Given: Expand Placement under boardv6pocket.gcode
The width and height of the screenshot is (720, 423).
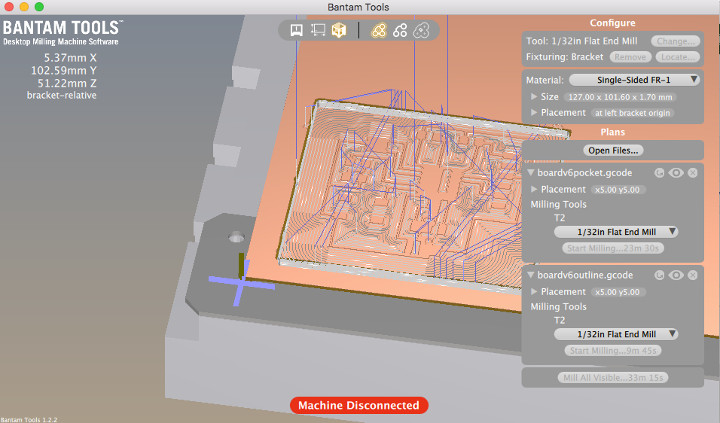Looking at the screenshot, I should click(534, 189).
